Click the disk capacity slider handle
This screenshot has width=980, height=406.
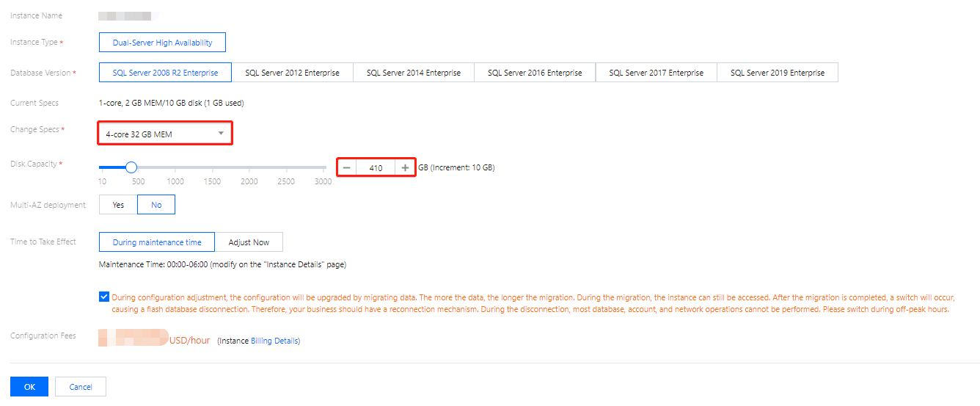(131, 167)
